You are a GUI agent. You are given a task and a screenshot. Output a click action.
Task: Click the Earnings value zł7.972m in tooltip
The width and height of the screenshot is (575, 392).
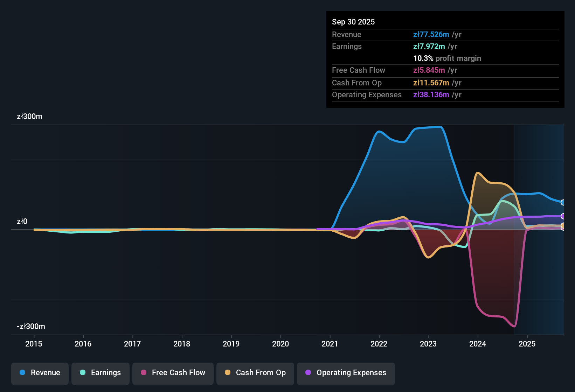pyautogui.click(x=429, y=47)
